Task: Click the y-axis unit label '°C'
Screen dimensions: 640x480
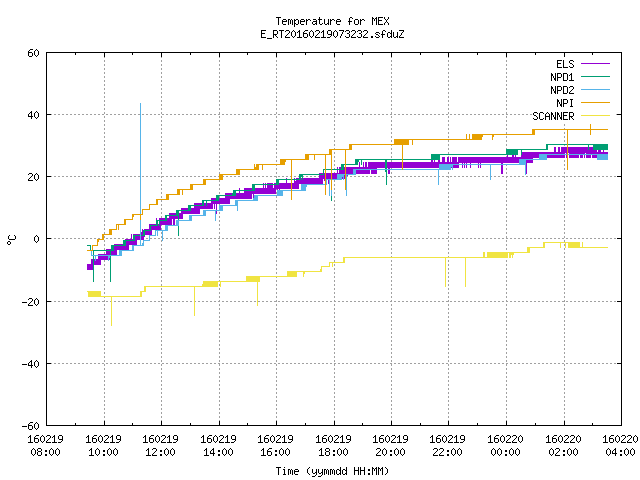Action: [11, 240]
